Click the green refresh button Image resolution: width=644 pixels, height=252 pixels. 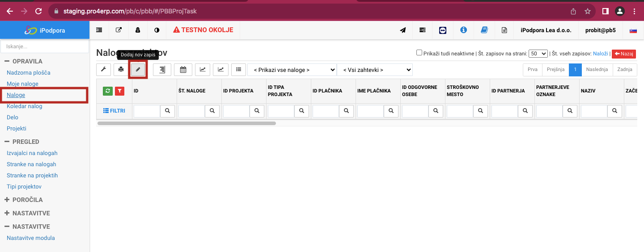[x=107, y=91]
